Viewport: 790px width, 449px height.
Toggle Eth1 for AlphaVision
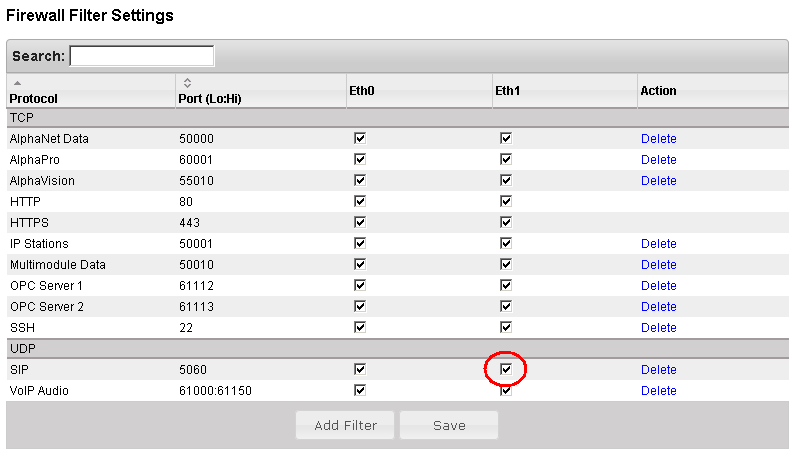[506, 180]
